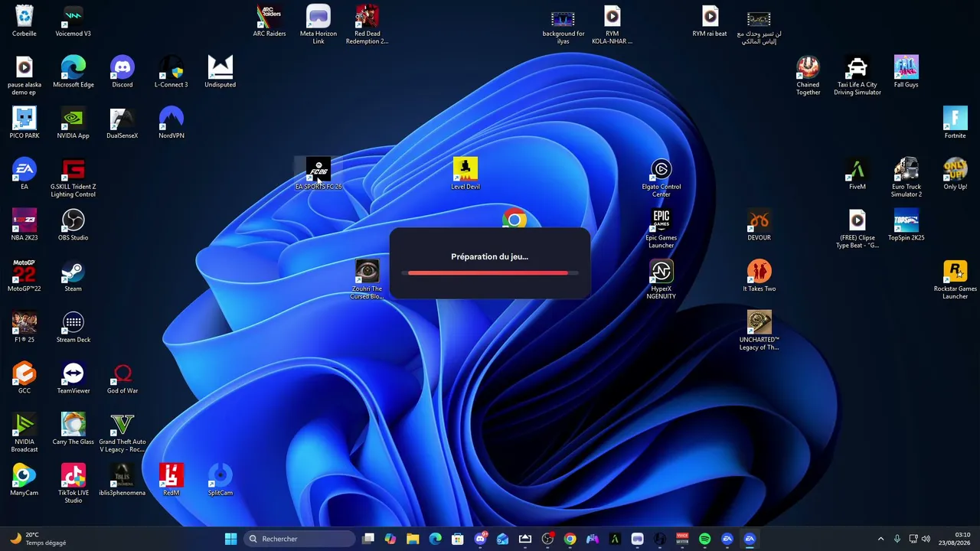Screen dimensions: 980x551
Task: Show hidden system tray icons
Action: (880, 539)
